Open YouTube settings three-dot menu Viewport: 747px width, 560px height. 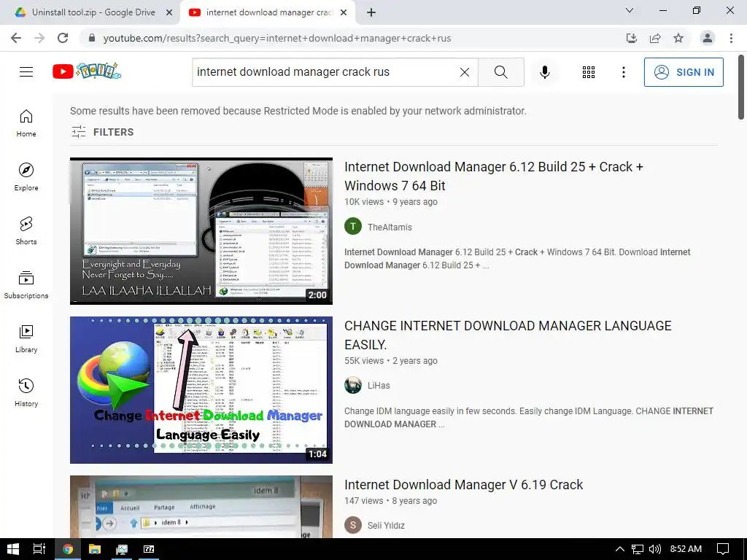coord(624,72)
